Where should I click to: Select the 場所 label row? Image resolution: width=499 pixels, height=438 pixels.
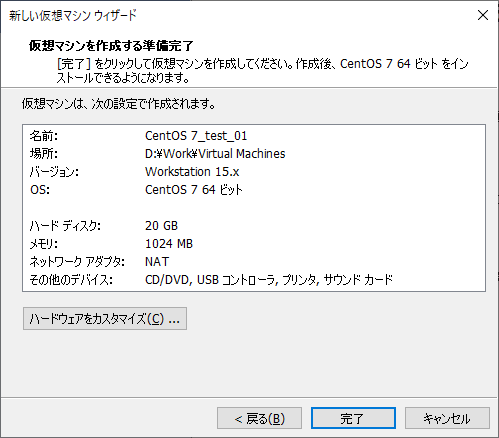click(x=44, y=154)
